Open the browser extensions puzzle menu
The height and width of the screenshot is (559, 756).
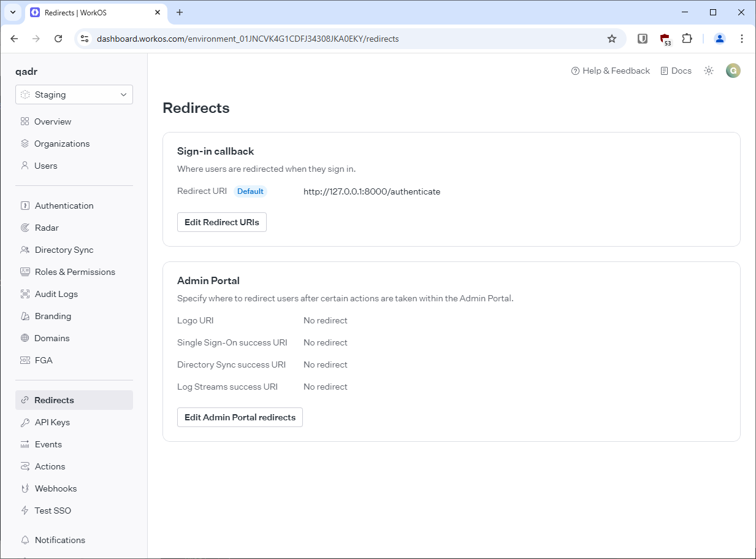point(687,38)
